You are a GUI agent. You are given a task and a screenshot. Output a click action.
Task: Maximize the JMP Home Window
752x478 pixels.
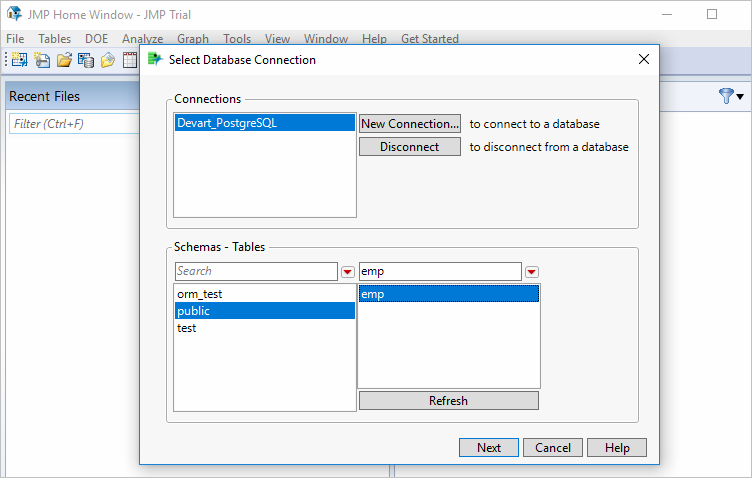(712, 14)
